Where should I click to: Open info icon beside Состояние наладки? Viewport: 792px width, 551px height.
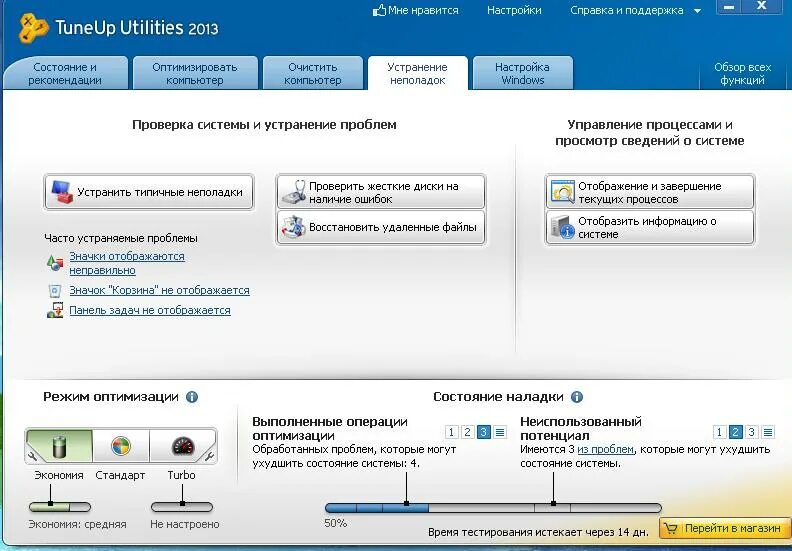click(577, 397)
